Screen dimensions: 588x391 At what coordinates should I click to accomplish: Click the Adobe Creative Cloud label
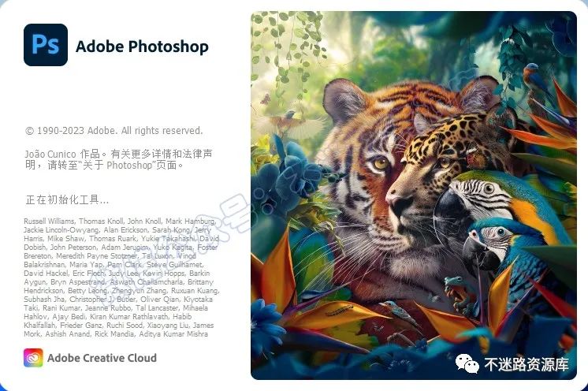(102, 358)
